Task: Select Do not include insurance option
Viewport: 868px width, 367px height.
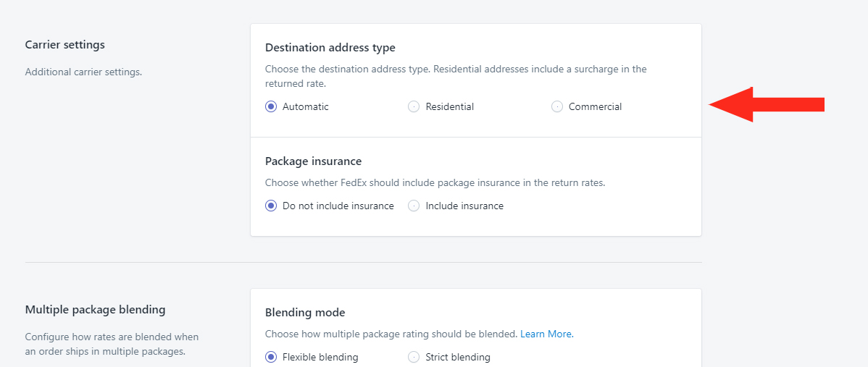Action: click(x=271, y=206)
